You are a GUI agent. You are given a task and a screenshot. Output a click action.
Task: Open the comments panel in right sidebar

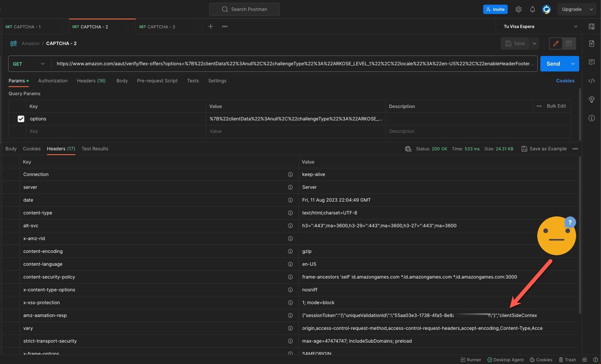591,62
